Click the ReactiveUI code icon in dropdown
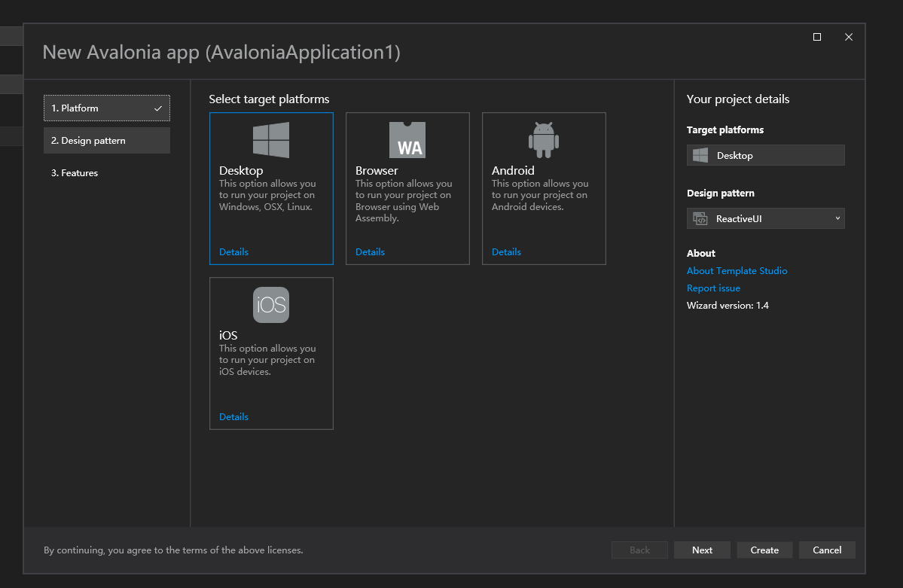 (700, 219)
